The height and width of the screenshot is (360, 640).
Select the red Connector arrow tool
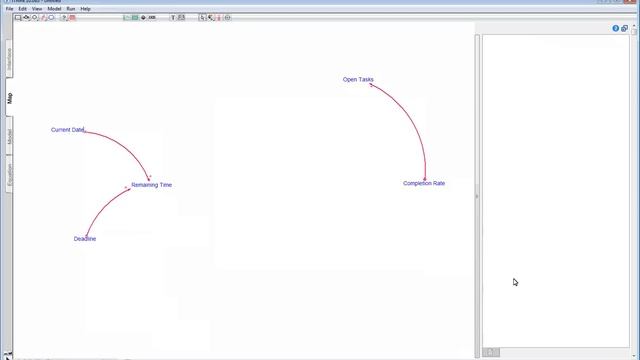point(43,18)
